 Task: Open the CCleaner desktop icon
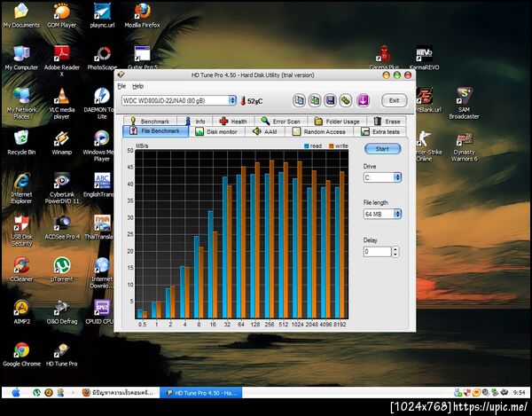click(x=21, y=267)
